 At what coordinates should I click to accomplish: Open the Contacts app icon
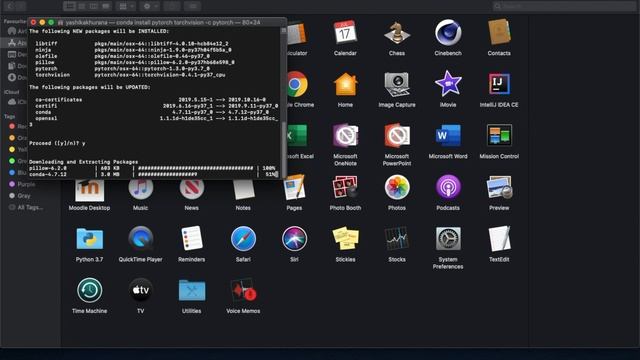499,32
